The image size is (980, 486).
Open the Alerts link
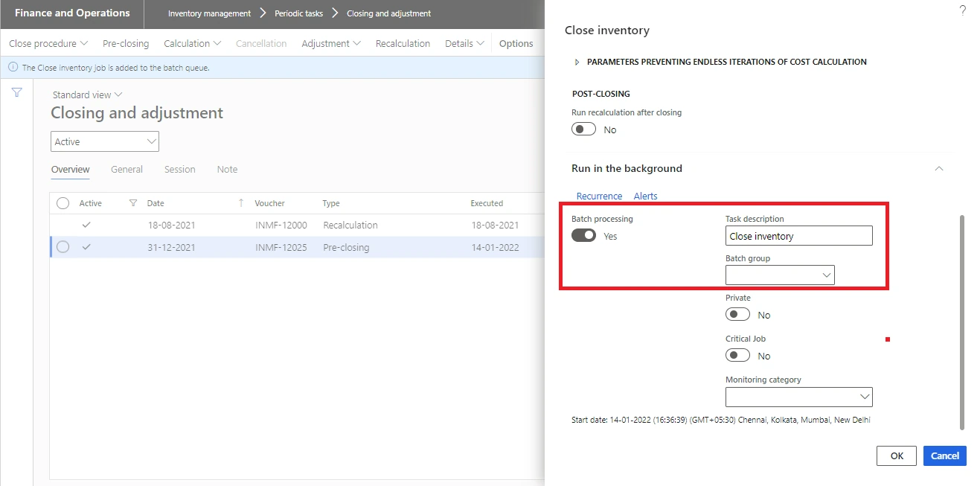(x=645, y=196)
